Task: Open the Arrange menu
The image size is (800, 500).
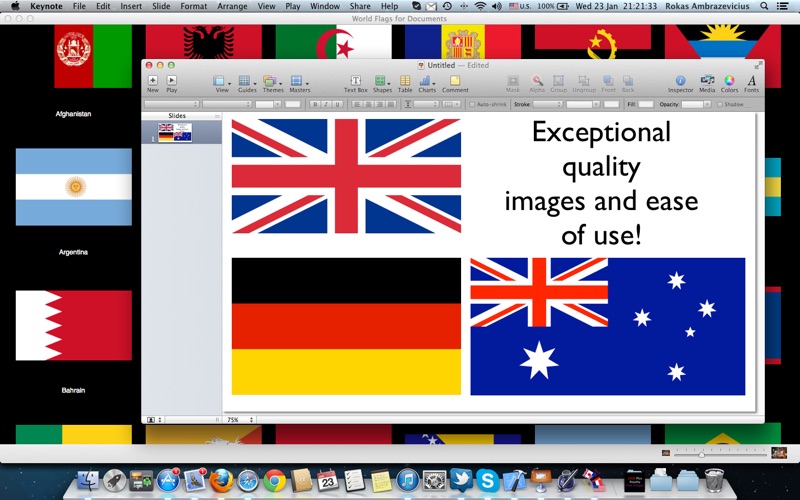Action: [x=232, y=6]
